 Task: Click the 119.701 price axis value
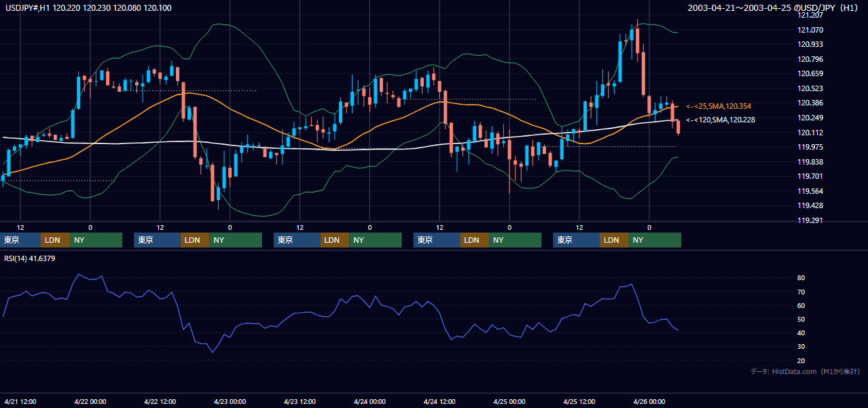810,176
